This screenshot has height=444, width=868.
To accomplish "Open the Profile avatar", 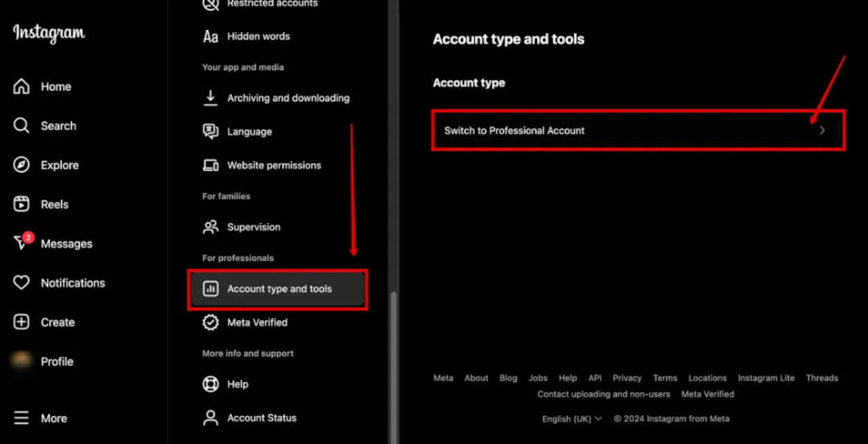I will [21, 361].
